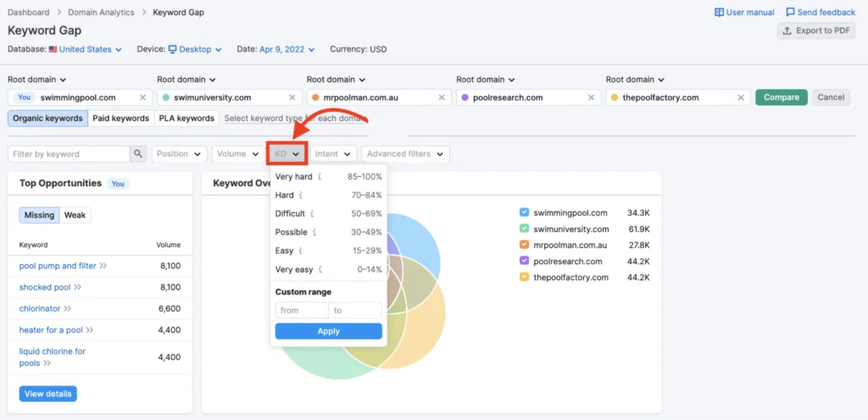Image resolution: width=868 pixels, height=420 pixels.
Task: Choose Easy 15–29% difficulty option
Action: (x=329, y=251)
